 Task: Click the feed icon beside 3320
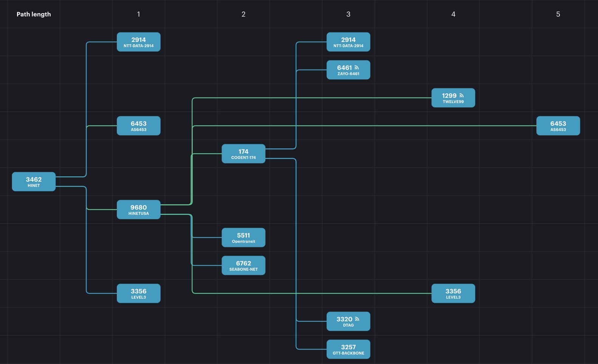pos(357,319)
